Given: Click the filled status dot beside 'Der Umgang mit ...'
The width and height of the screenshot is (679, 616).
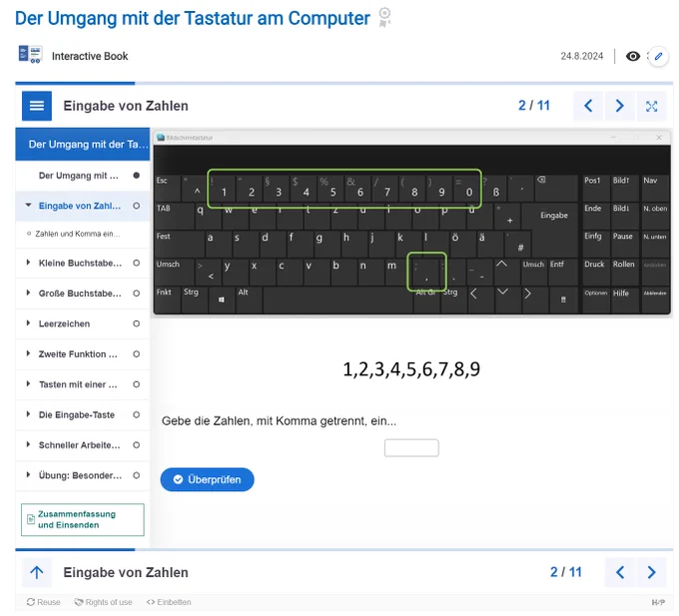Looking at the screenshot, I should (x=137, y=176).
